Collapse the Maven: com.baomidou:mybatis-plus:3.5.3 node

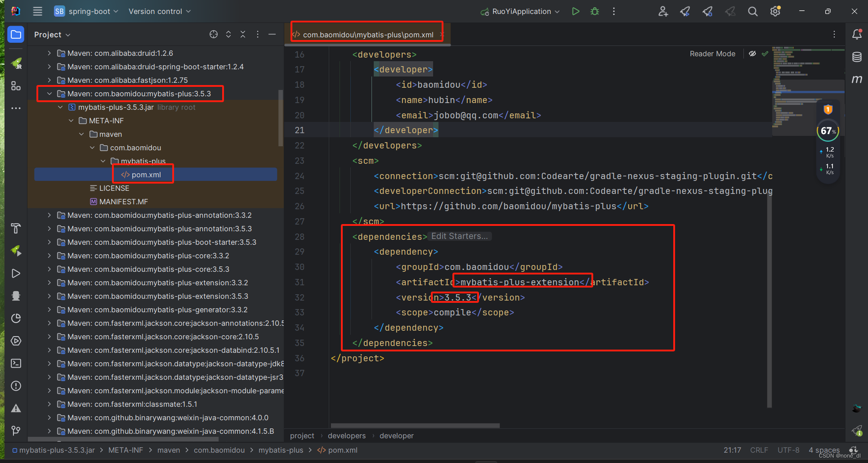click(49, 94)
